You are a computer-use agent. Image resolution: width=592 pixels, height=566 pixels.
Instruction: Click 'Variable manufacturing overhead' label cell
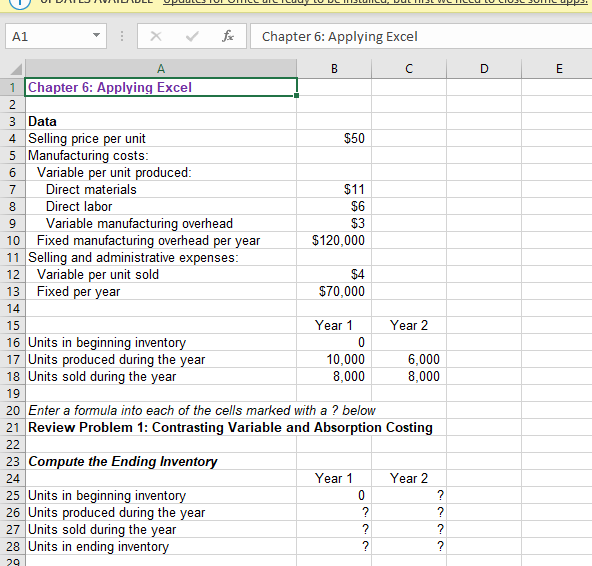161,223
